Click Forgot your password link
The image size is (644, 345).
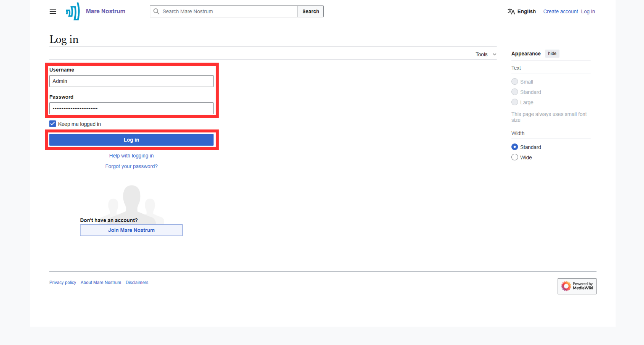[x=131, y=166]
